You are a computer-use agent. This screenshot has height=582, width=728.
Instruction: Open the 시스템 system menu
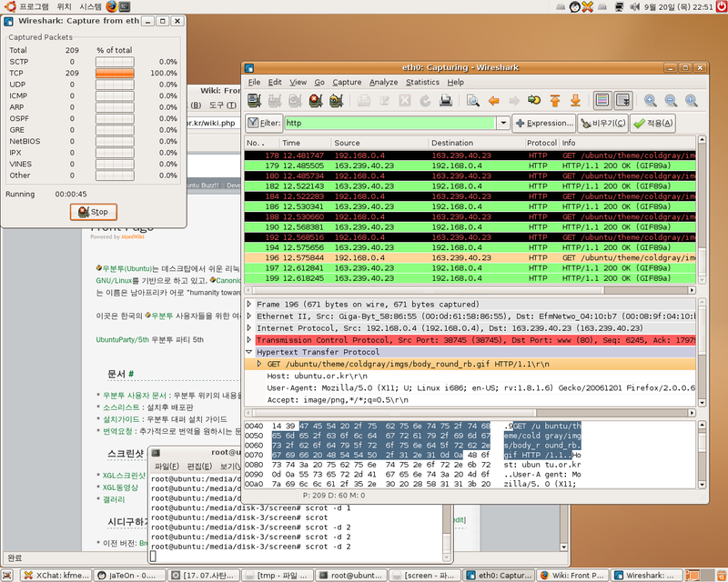click(x=90, y=6)
